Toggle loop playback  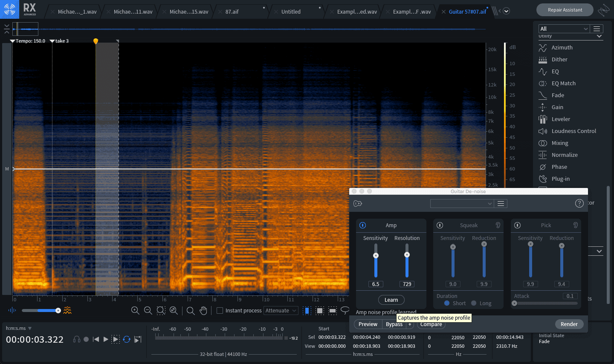(127, 339)
